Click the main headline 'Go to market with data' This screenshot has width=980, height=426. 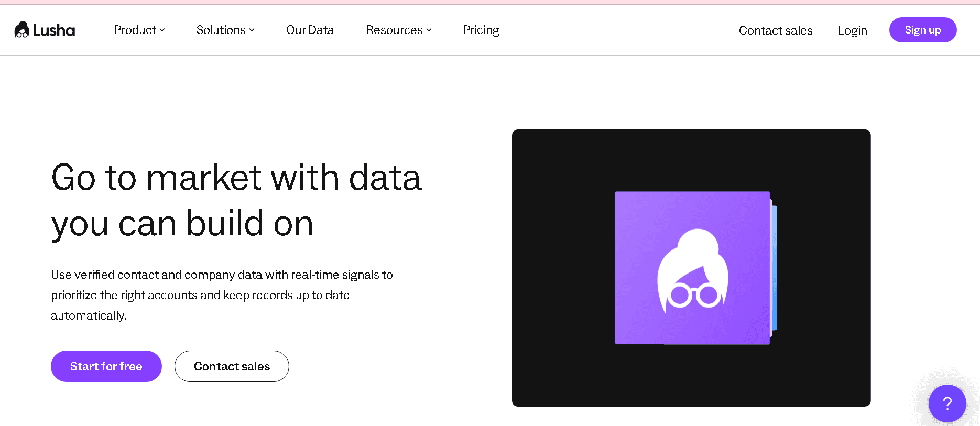(x=236, y=178)
